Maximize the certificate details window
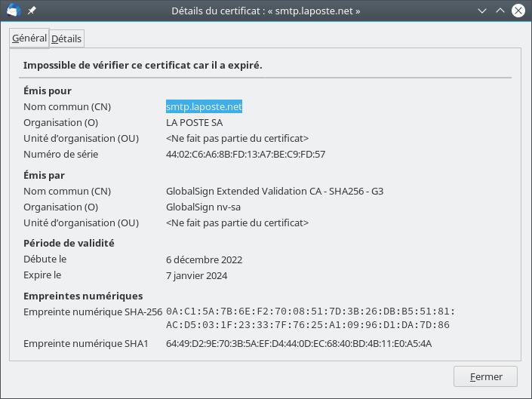 pos(500,11)
